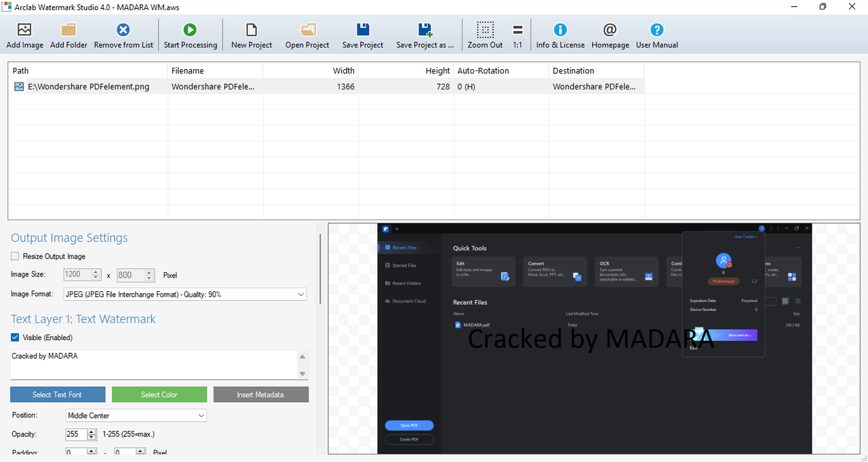Screen dimensions: 868x462
Task: Click the Output Image Settings heading
Action: click(69, 238)
